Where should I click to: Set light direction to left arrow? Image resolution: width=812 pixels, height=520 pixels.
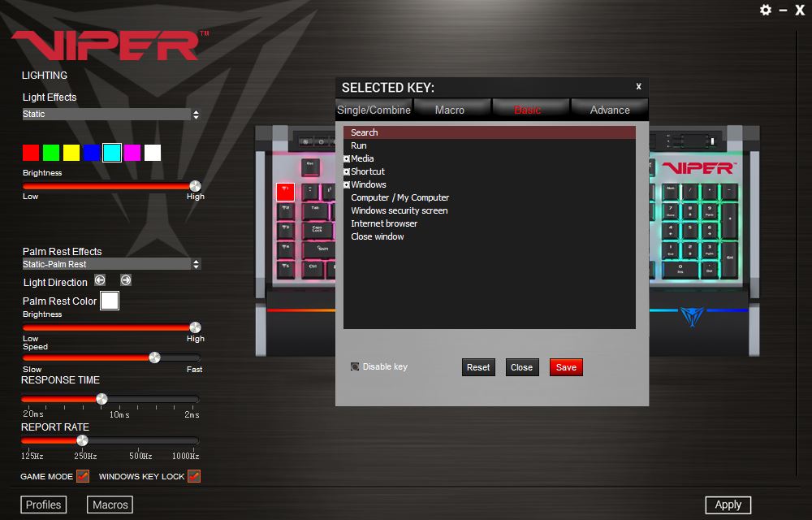coord(100,280)
